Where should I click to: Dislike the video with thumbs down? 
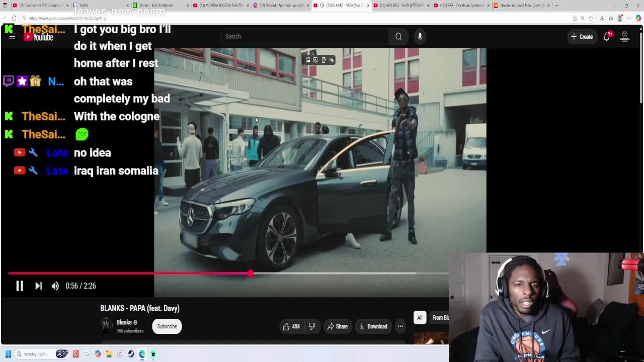(x=312, y=326)
